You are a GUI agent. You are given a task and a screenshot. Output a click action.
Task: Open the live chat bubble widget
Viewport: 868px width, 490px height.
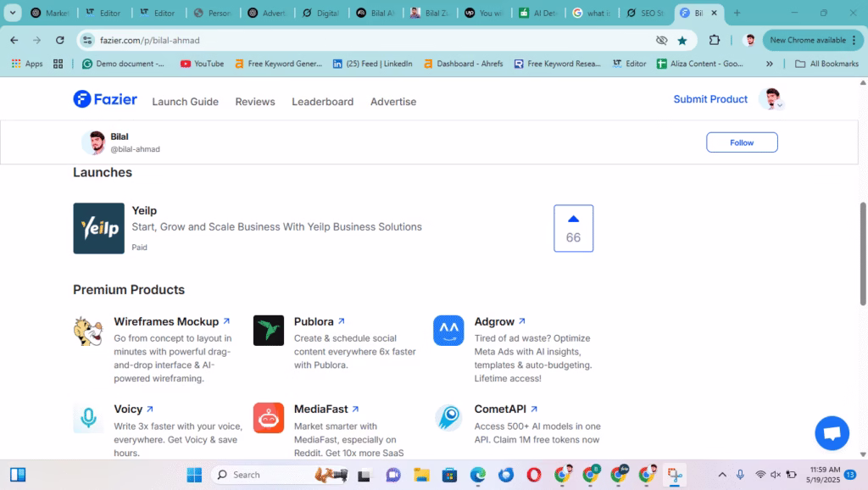(x=832, y=433)
